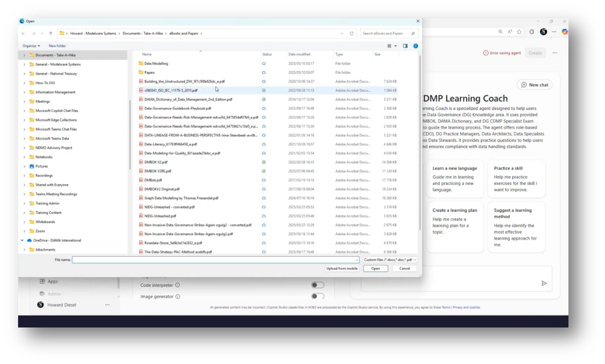Select Graph Data Modelling by Thomas Frisendal.pdf
Viewport: 605px width, 364px height.
(181, 198)
